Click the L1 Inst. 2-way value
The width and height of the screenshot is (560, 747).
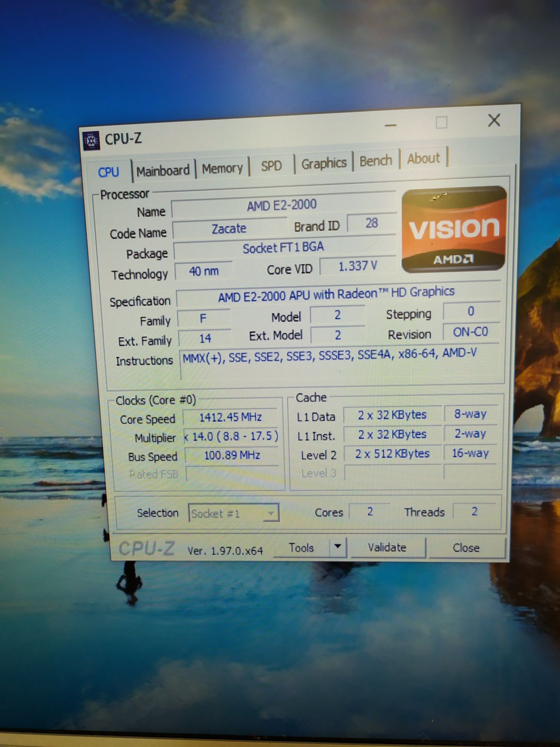470,433
